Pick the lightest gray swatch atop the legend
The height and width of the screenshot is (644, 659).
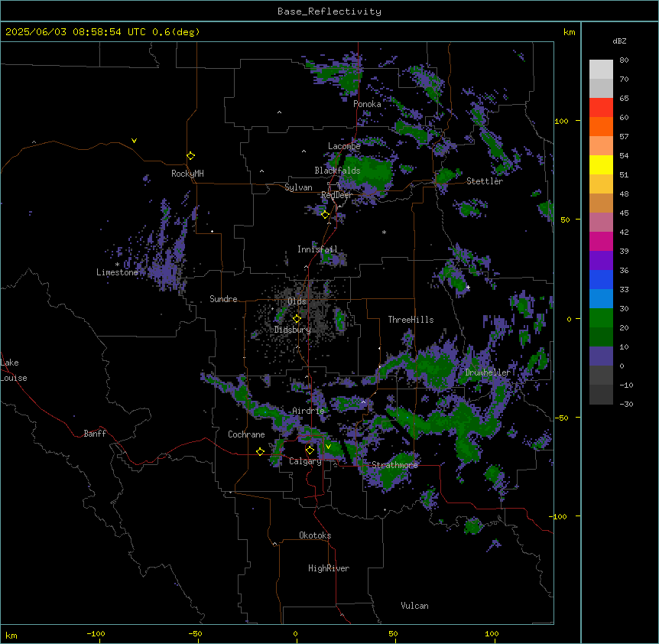601,70
